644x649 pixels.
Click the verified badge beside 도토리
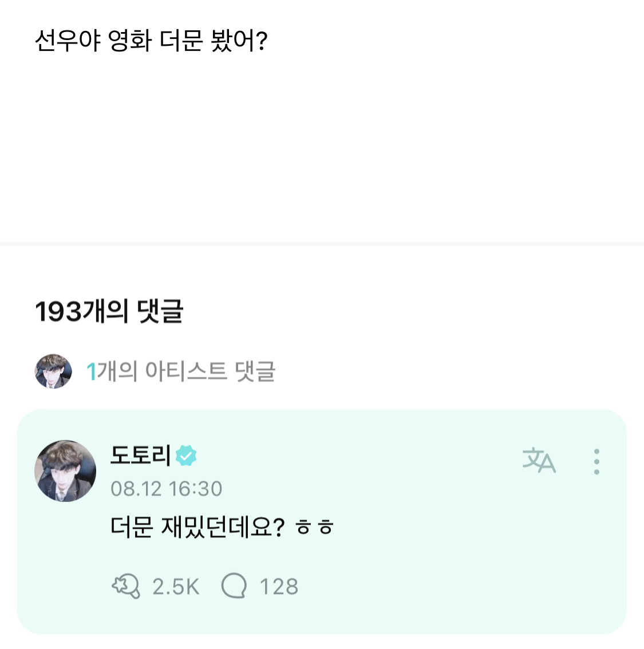tap(186, 456)
